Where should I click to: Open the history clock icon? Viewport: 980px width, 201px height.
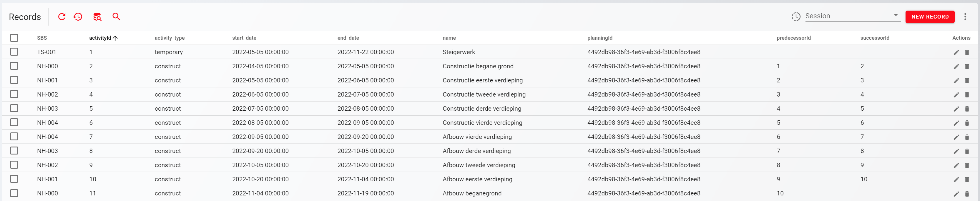78,17
